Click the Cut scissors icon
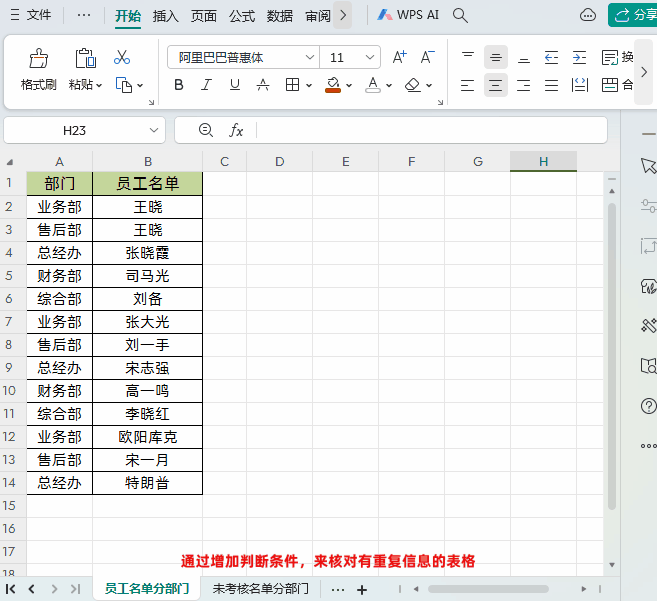The height and width of the screenshot is (601, 657). [122, 57]
